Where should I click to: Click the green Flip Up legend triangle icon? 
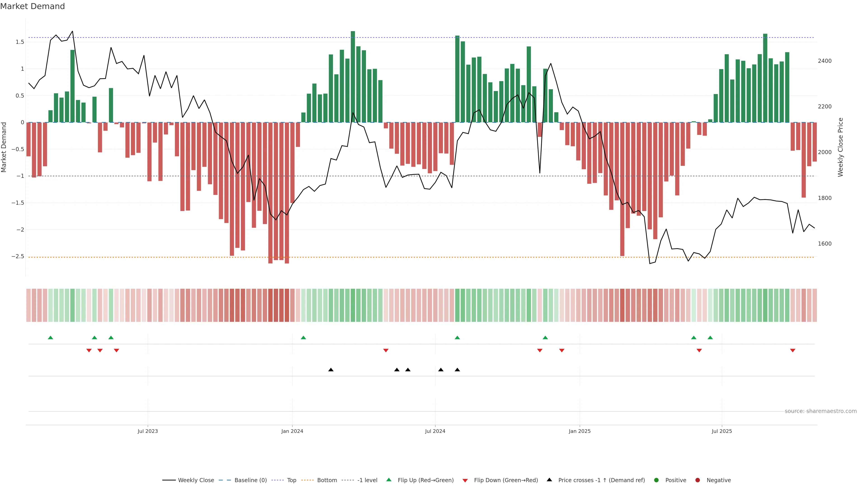pos(389,480)
